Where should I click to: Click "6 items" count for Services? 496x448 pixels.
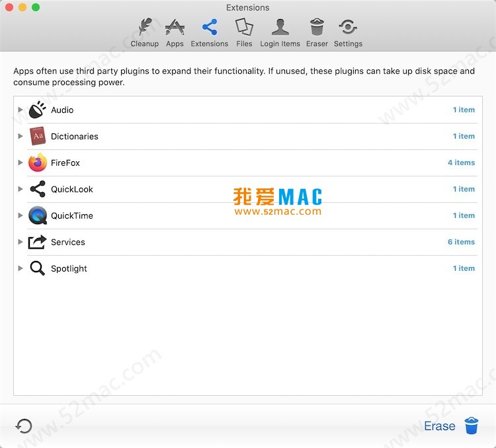pyautogui.click(x=461, y=242)
